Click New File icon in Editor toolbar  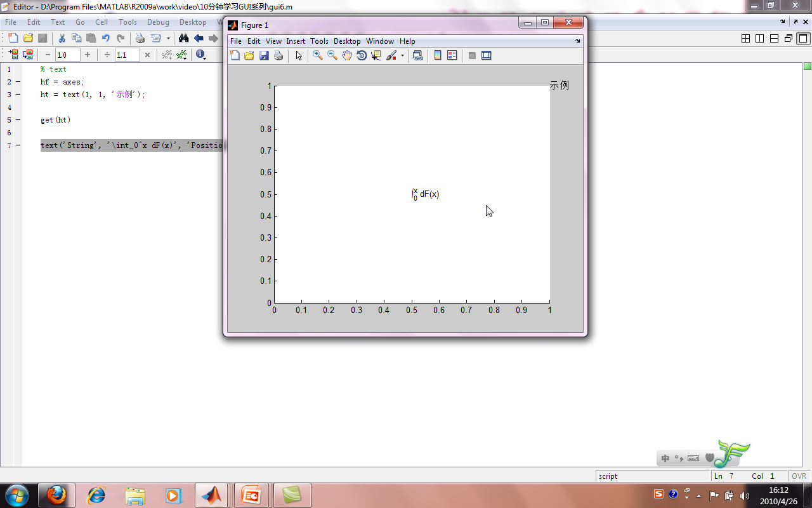(13, 39)
